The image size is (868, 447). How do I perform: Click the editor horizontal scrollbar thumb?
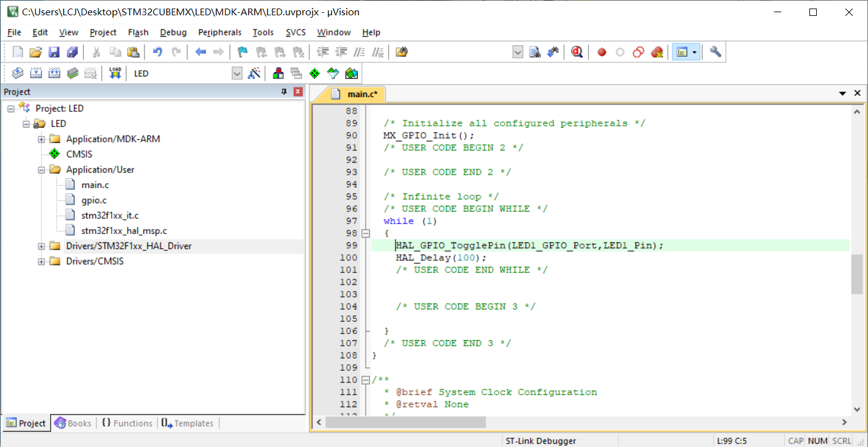pyautogui.click(x=405, y=422)
